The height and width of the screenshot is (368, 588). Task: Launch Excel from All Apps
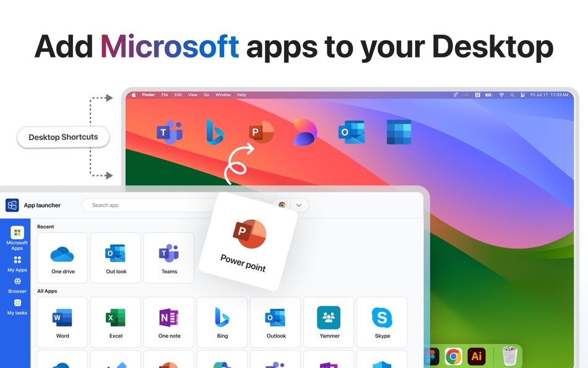(x=116, y=322)
